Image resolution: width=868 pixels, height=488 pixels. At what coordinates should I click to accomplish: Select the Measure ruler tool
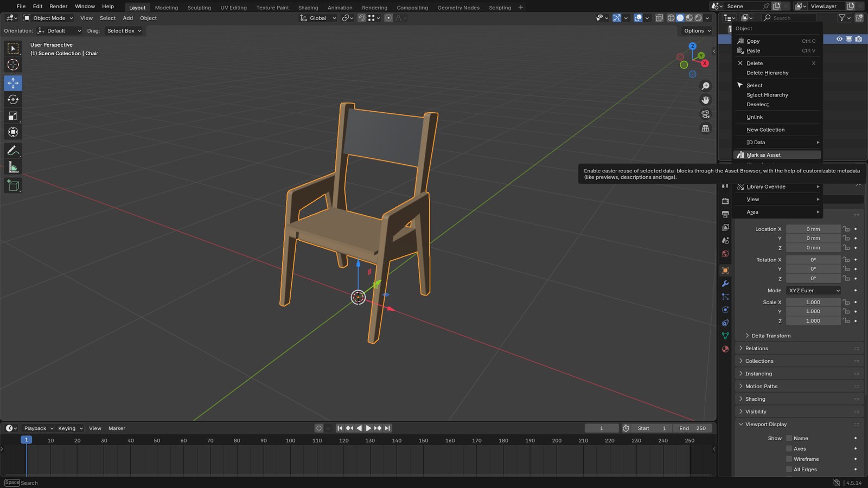tap(13, 167)
